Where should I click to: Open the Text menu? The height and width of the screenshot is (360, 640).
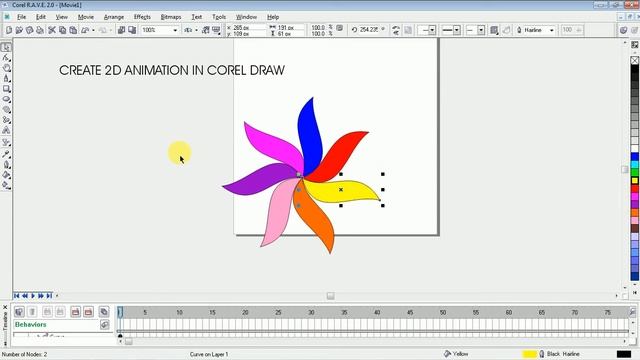(x=197, y=17)
